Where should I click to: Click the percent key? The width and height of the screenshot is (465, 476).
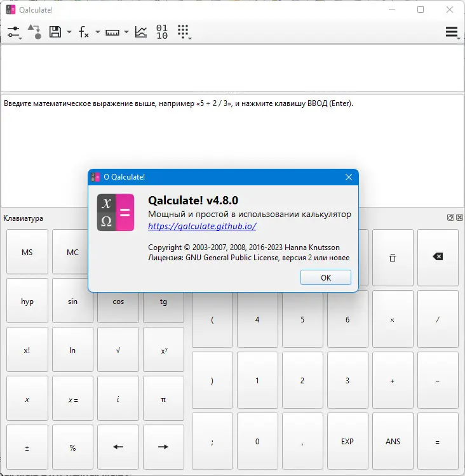pyautogui.click(x=72, y=447)
